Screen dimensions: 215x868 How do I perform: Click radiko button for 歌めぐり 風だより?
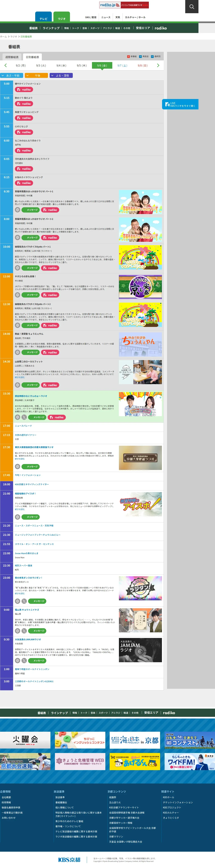tap(24, 104)
